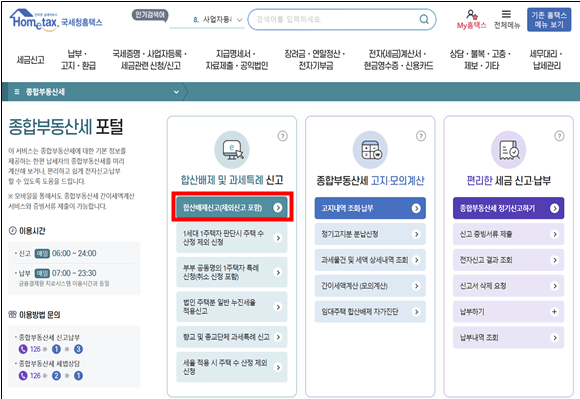580x399 pixels.
Task: Open 전자신고 결과 조회
Action: [509, 260]
